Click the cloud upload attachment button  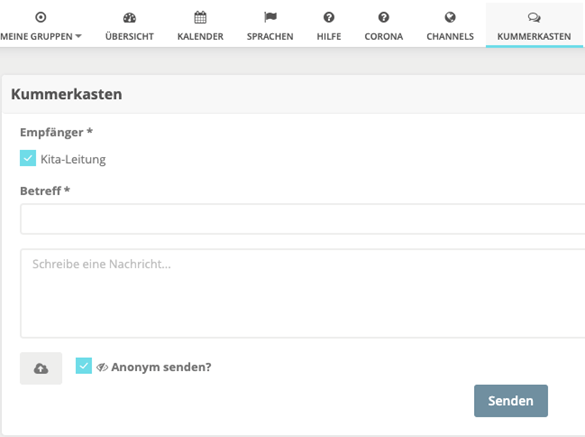[x=41, y=368]
